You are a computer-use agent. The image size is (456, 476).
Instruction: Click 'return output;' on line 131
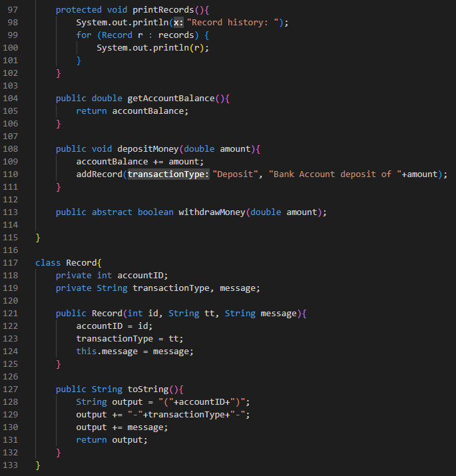(x=112, y=440)
